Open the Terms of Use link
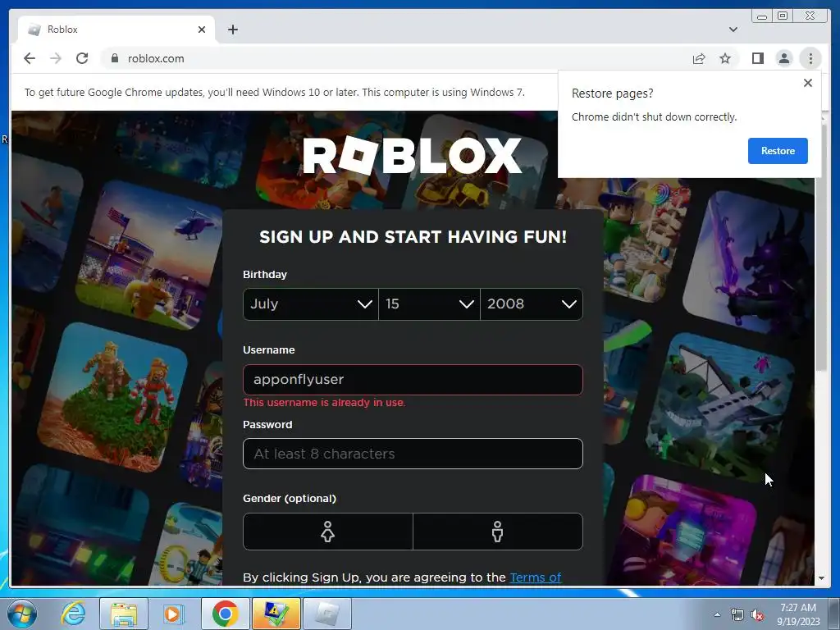The image size is (840, 630). (535, 577)
